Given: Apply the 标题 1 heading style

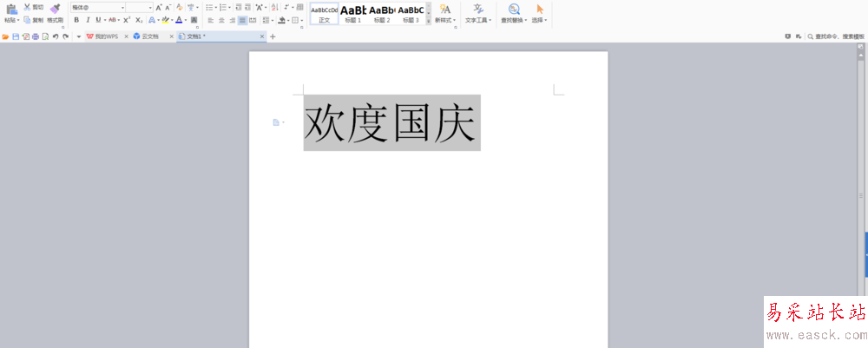Looking at the screenshot, I should [352, 12].
